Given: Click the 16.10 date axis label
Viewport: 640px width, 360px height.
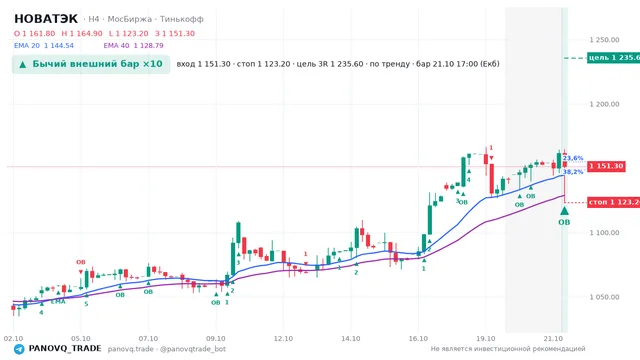Looking at the screenshot, I should pyautogui.click(x=418, y=338).
